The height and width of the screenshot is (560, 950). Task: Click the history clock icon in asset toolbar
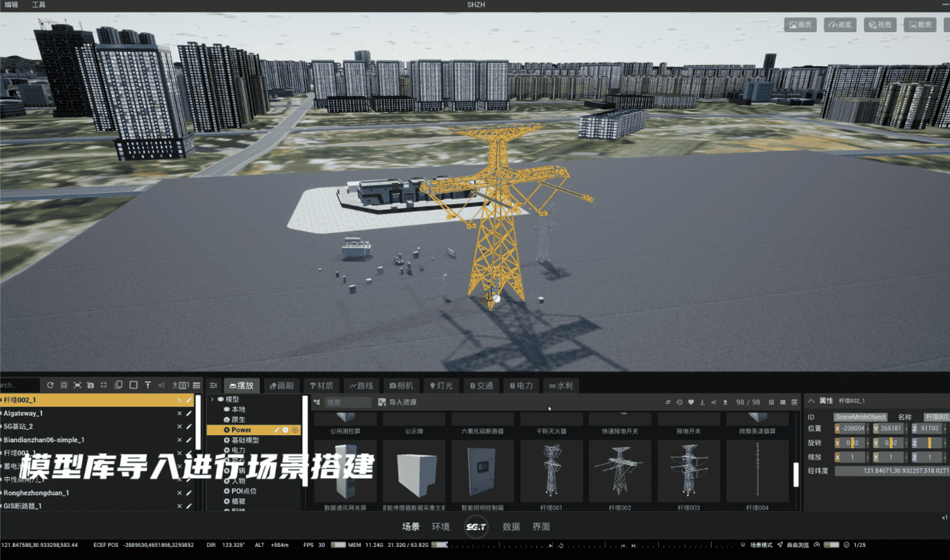[679, 402]
